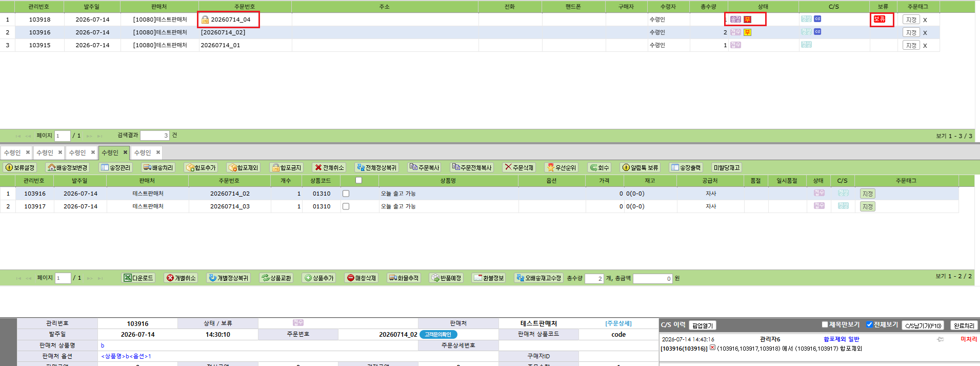Click 개별취소 individual cancel button
This screenshot has height=366, width=980.
(x=181, y=278)
